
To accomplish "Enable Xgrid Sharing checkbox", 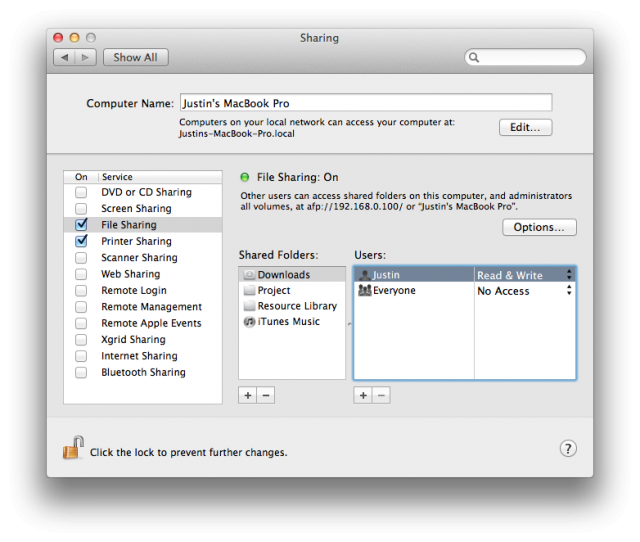I will pyautogui.click(x=81, y=340).
